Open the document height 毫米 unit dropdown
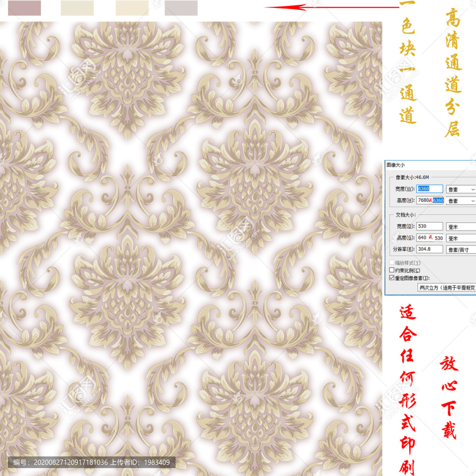 pyautogui.click(x=461, y=239)
